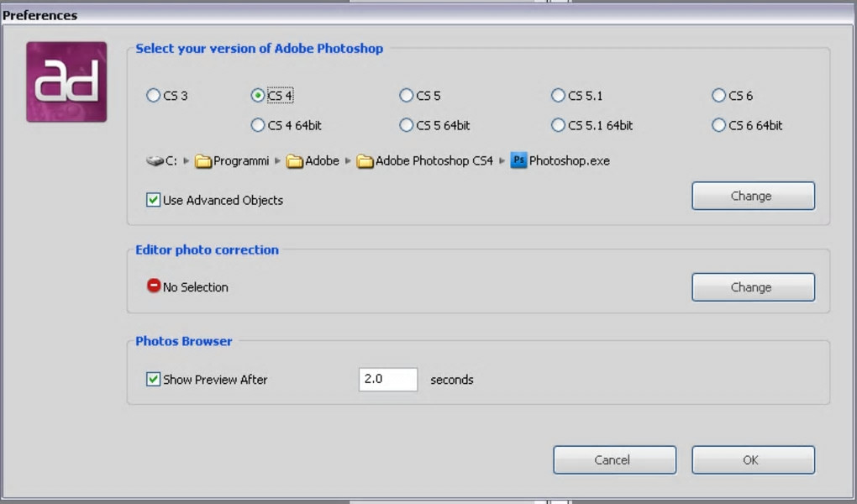Confirm preferences with the OK button
Viewport: 857px width, 504px height.
point(753,459)
